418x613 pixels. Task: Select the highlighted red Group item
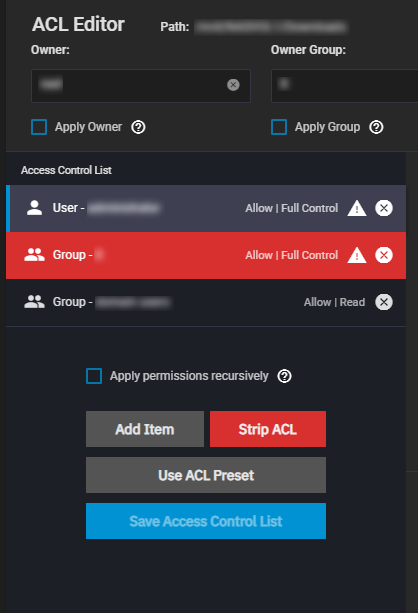point(206,255)
